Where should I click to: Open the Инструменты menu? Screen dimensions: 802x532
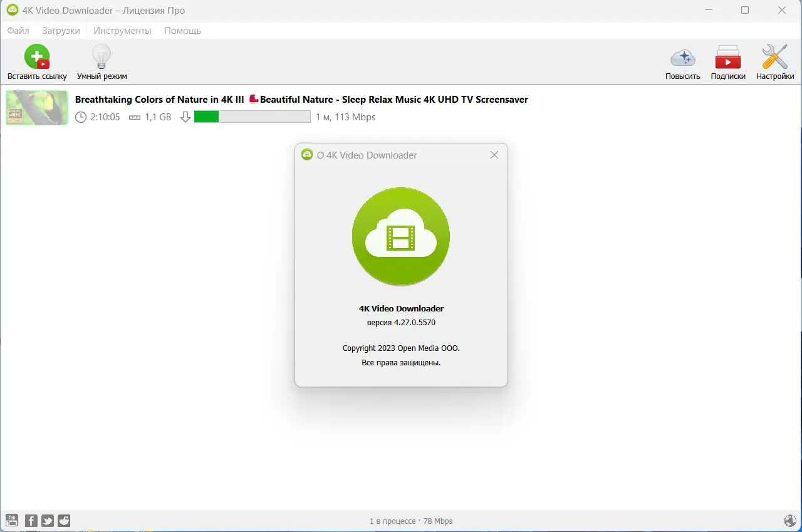tap(122, 31)
